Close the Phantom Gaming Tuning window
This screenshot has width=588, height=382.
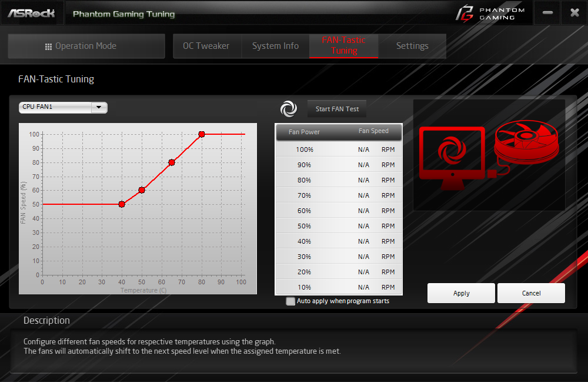coord(574,13)
